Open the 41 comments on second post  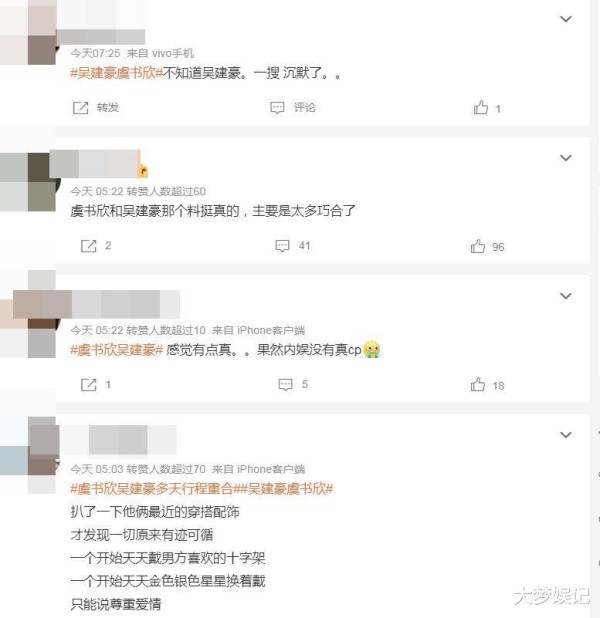(293, 246)
